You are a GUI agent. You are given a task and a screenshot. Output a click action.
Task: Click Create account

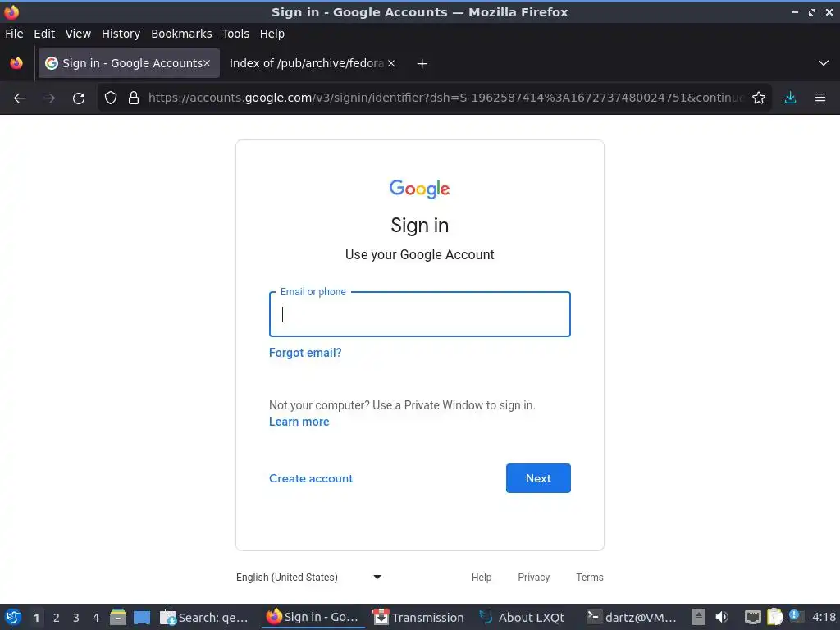(x=311, y=478)
